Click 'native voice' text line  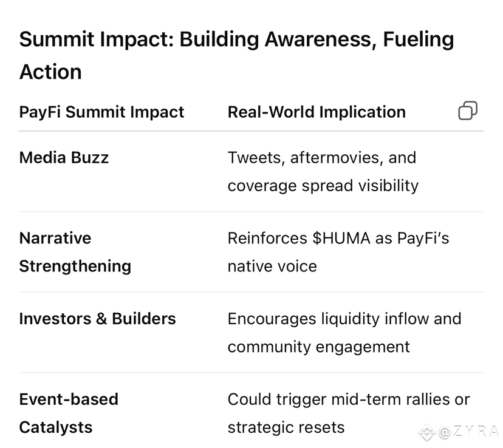pyautogui.click(x=272, y=266)
